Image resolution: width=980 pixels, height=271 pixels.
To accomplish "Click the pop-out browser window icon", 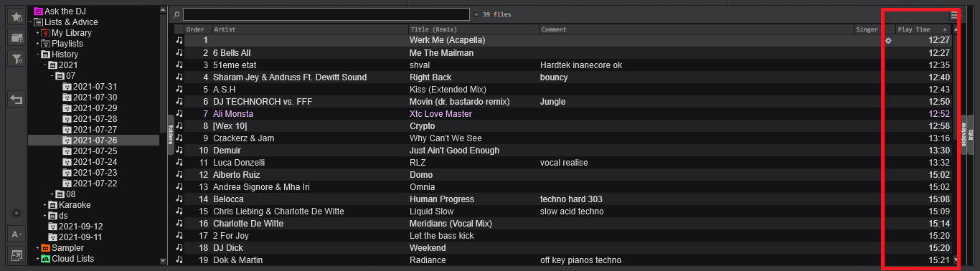I will coord(16,255).
